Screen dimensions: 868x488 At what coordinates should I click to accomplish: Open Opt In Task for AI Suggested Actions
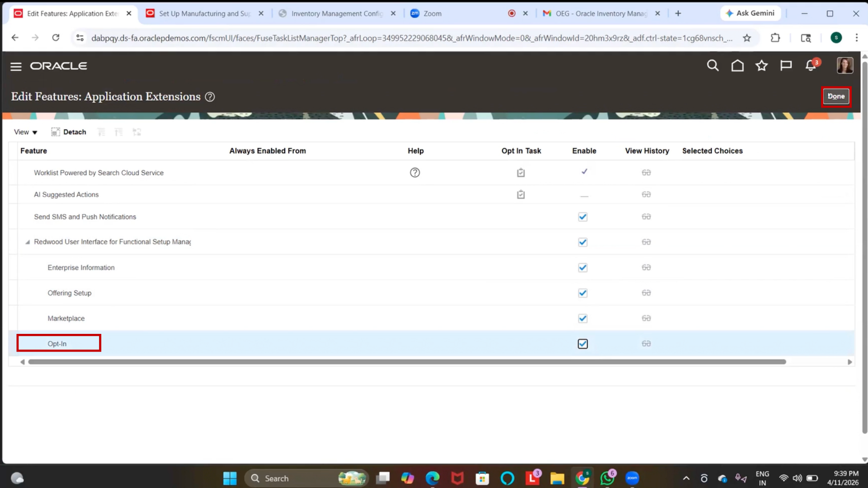click(x=521, y=195)
